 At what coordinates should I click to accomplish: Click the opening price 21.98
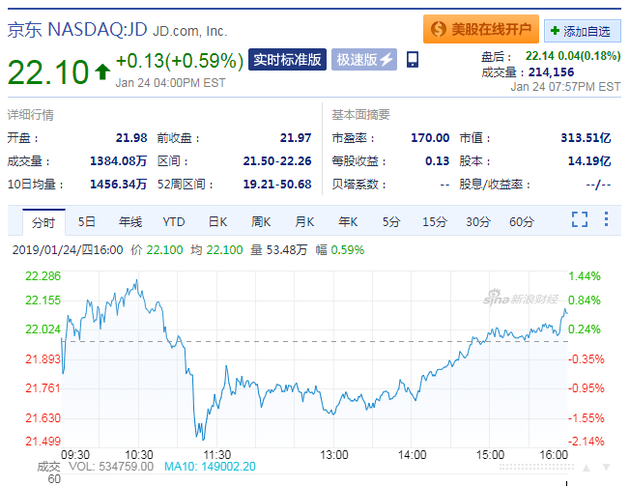click(131, 138)
